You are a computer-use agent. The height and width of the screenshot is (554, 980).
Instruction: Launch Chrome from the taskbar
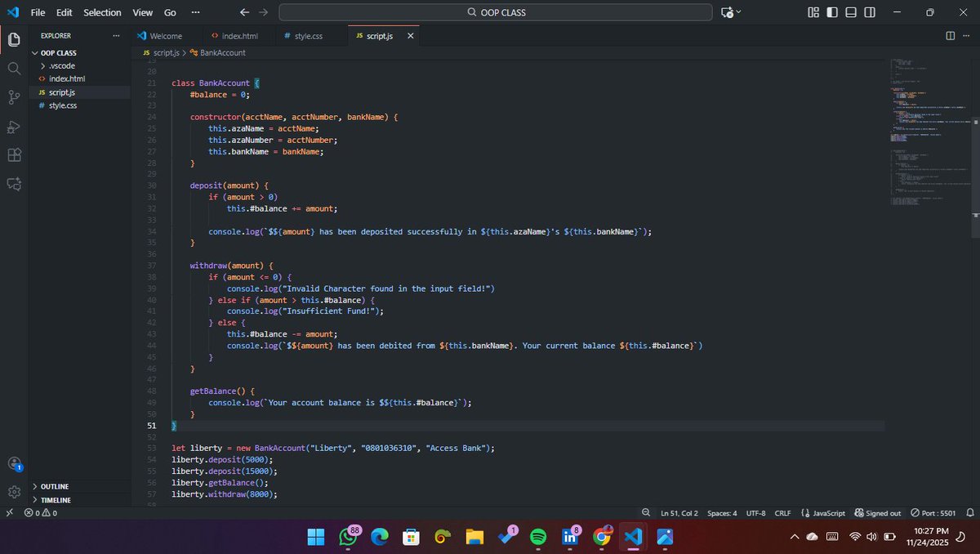602,537
